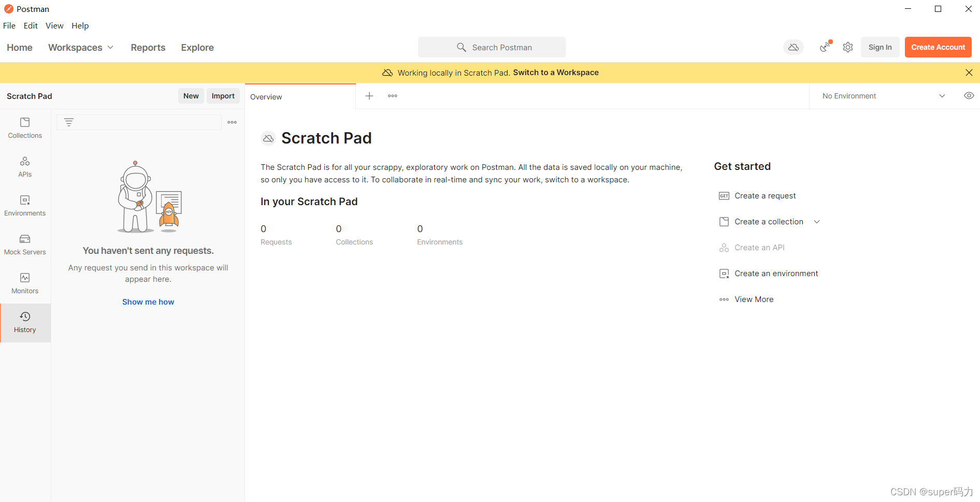Screen dimensions: 980x502
Task: Click the plus icon to open new tab
Action: point(369,96)
